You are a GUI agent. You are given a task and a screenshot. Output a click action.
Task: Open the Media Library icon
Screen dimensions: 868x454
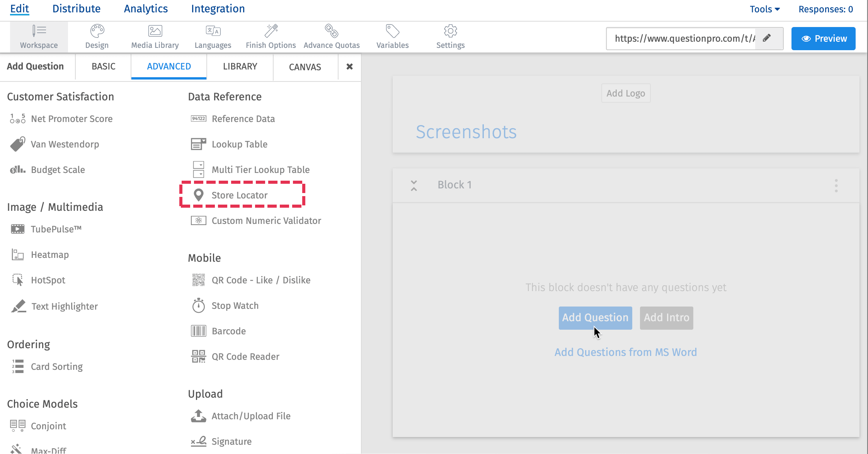(155, 31)
